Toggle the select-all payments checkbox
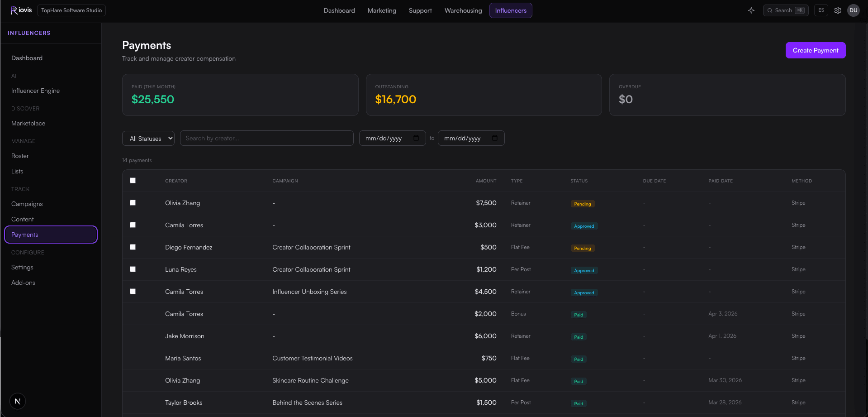The height and width of the screenshot is (417, 868). pos(133,180)
